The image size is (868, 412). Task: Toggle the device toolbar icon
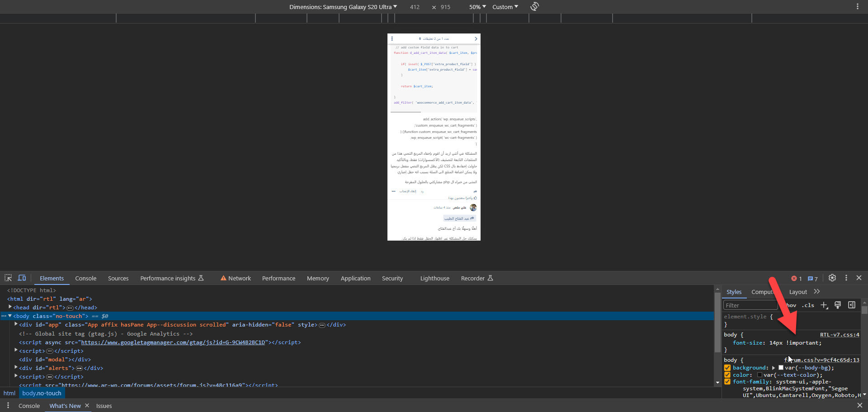pyautogui.click(x=22, y=278)
